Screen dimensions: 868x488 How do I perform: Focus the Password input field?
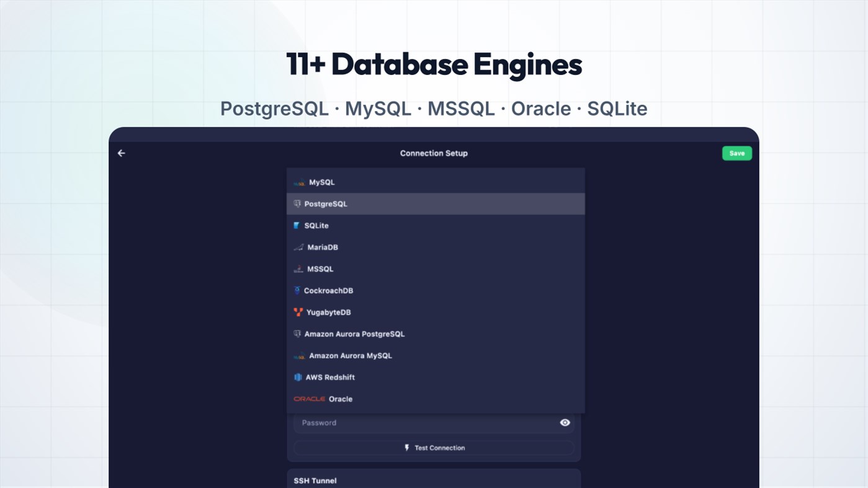pos(434,423)
